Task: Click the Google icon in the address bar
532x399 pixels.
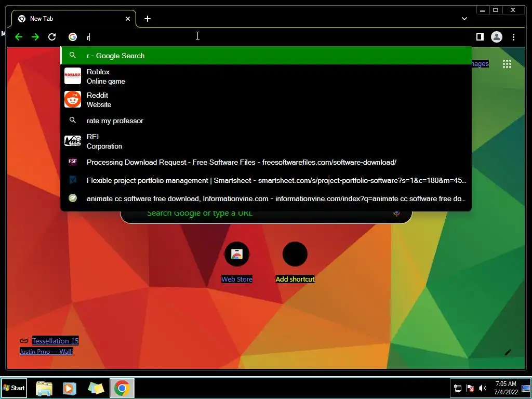Action: [x=73, y=37]
